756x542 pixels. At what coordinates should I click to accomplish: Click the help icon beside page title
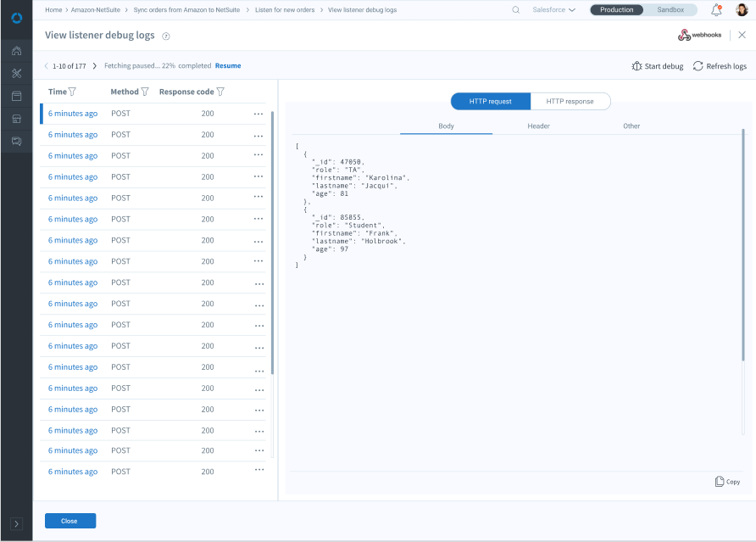coord(166,36)
